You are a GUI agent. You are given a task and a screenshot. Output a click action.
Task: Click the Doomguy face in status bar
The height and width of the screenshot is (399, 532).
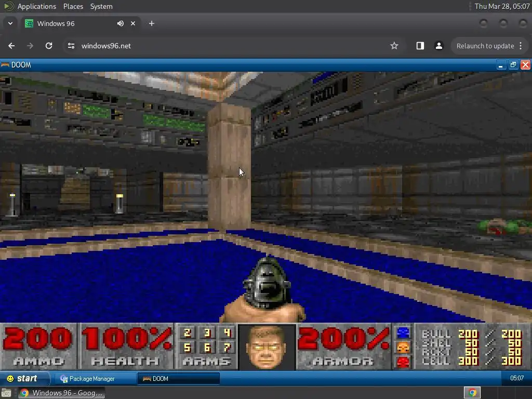click(267, 347)
